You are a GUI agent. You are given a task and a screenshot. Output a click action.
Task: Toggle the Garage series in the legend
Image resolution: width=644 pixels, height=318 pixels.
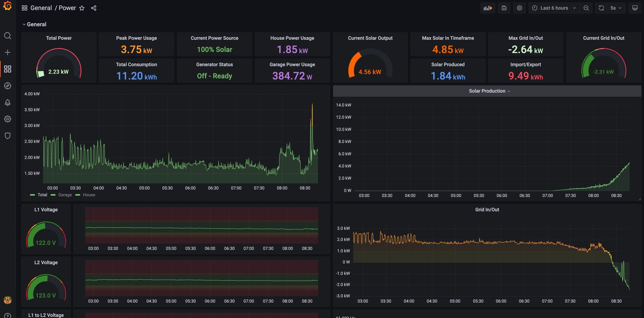(x=65, y=195)
